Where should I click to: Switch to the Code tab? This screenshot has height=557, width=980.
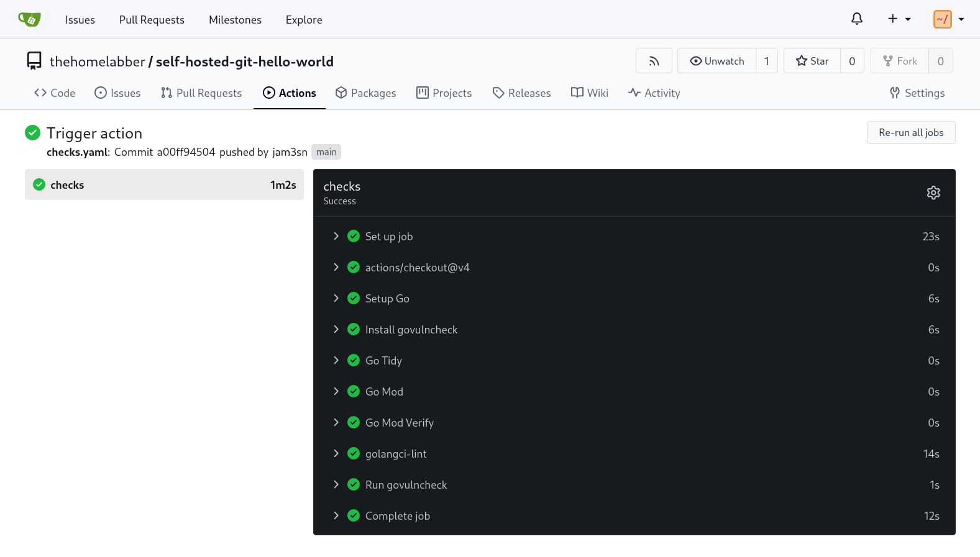coord(55,93)
